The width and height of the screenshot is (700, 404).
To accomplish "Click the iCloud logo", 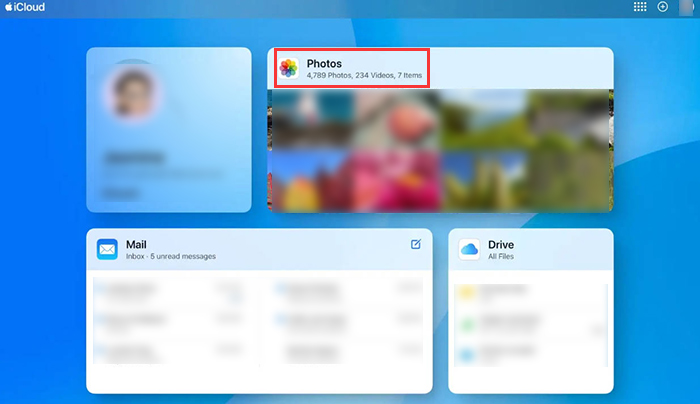I will [x=25, y=7].
